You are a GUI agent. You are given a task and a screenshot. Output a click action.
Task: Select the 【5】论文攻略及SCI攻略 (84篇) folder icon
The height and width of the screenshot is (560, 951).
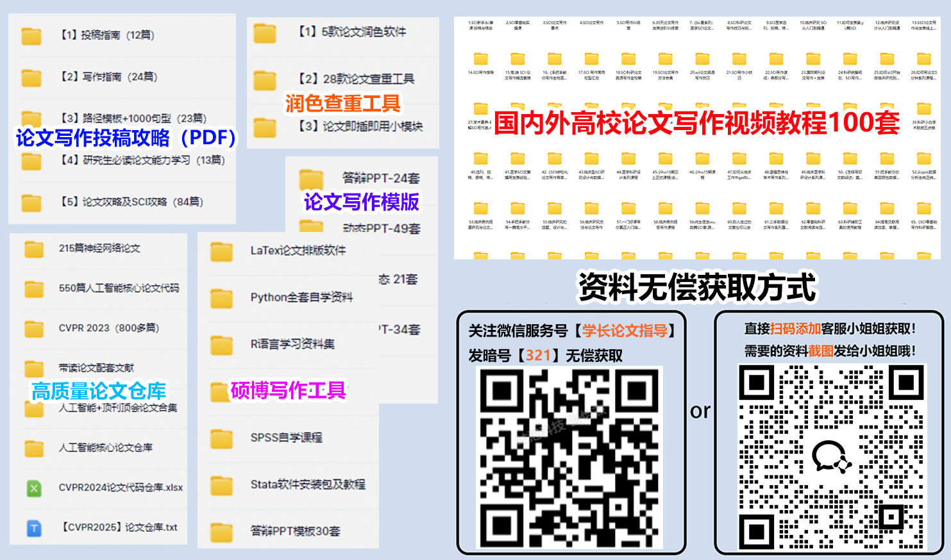pos(31,202)
